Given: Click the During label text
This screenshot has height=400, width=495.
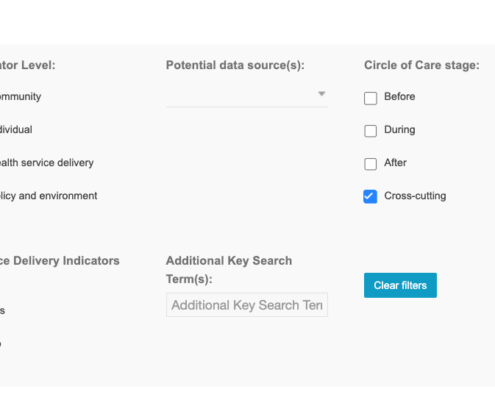Looking at the screenshot, I should (x=400, y=130).
